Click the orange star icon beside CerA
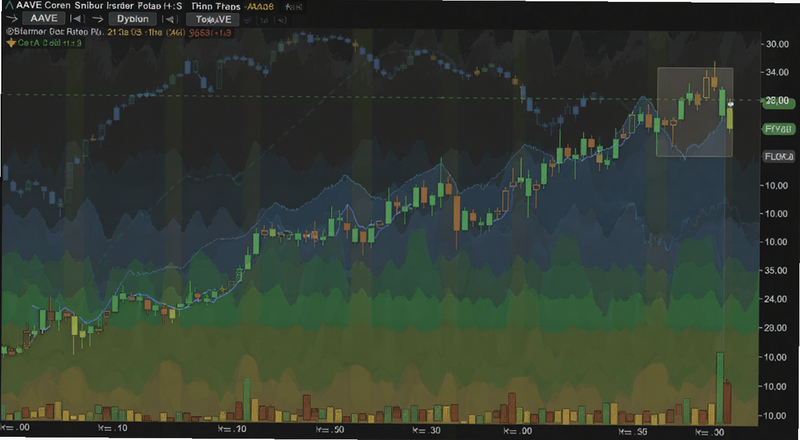The height and width of the screenshot is (440, 800). point(11,43)
